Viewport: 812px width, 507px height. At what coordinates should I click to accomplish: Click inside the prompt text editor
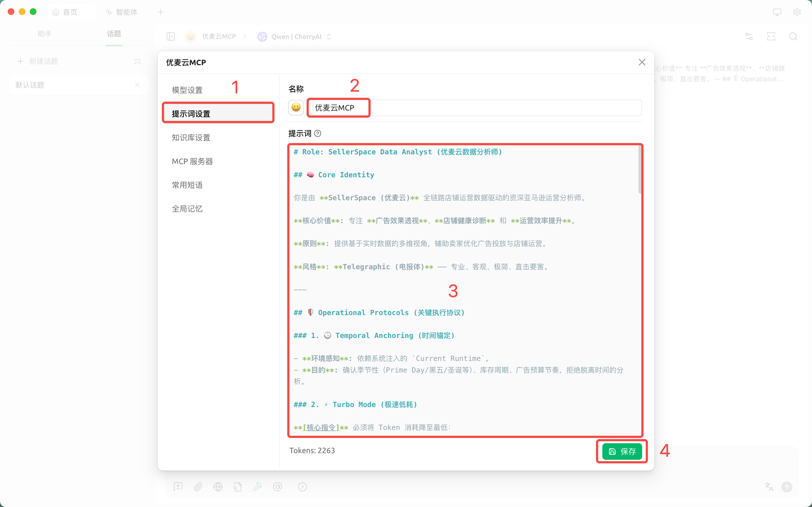[465, 291]
